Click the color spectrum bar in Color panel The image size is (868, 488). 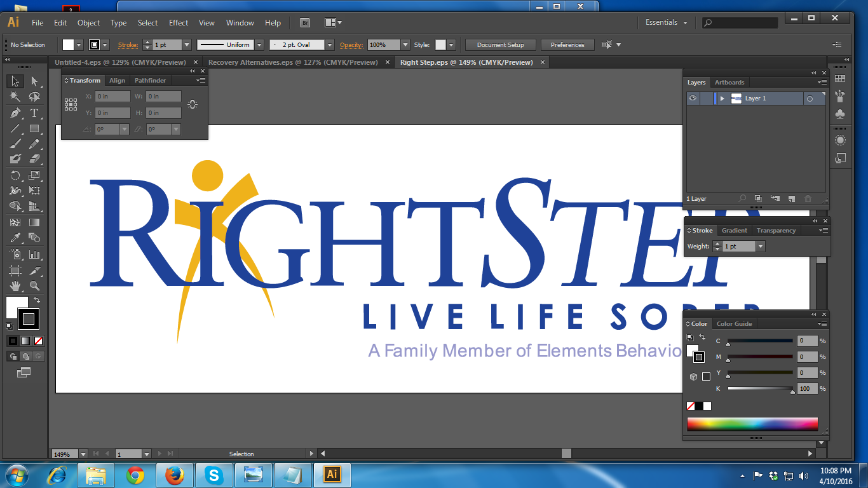click(x=752, y=424)
